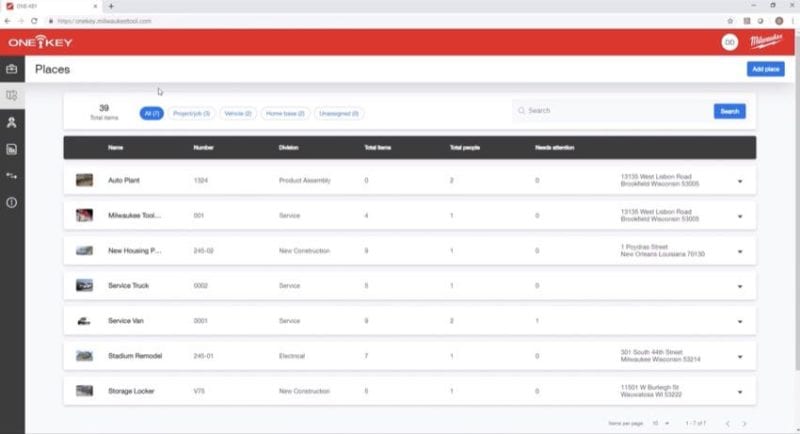This screenshot has width=800, height=434.
Task: Click the Add place button
Action: (765, 69)
